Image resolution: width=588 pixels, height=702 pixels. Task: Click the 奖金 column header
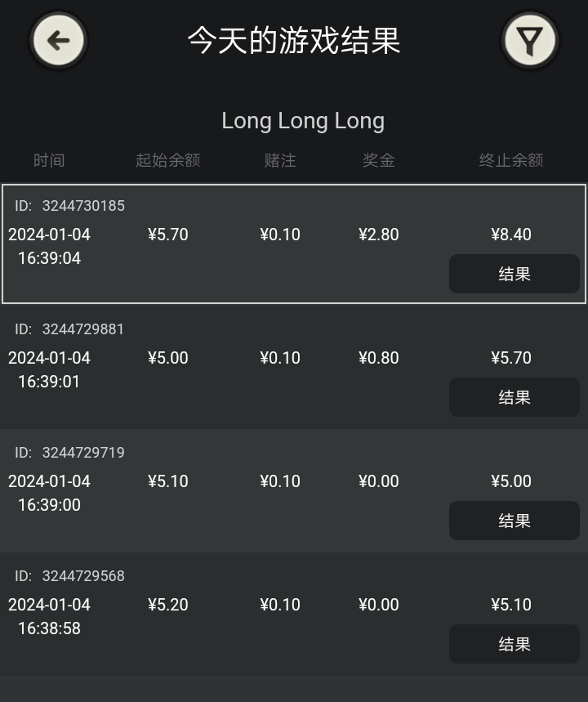coord(379,160)
